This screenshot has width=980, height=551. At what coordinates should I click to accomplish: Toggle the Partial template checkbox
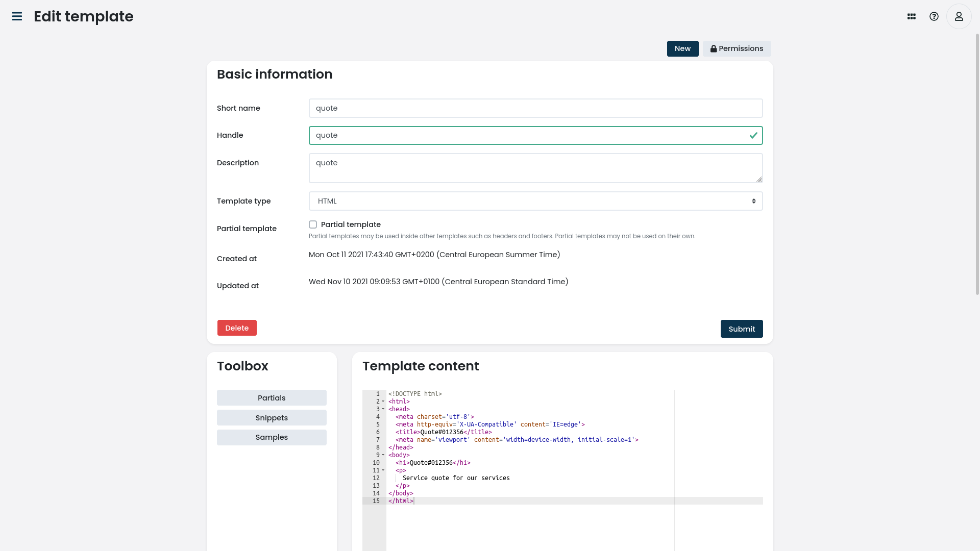[x=313, y=224]
